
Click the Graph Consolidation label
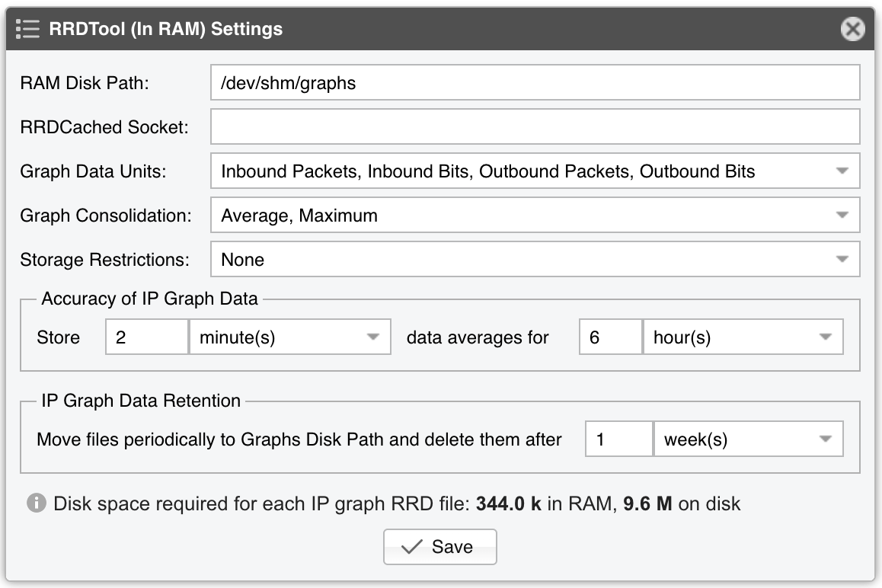tap(106, 215)
